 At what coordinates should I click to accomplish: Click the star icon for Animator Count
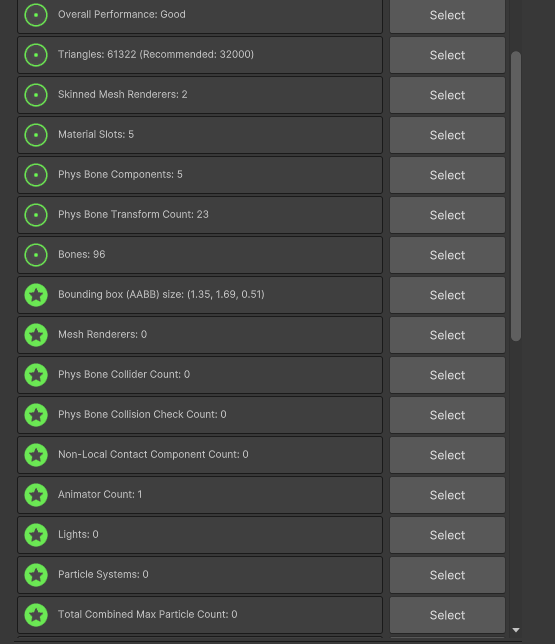click(x=36, y=495)
